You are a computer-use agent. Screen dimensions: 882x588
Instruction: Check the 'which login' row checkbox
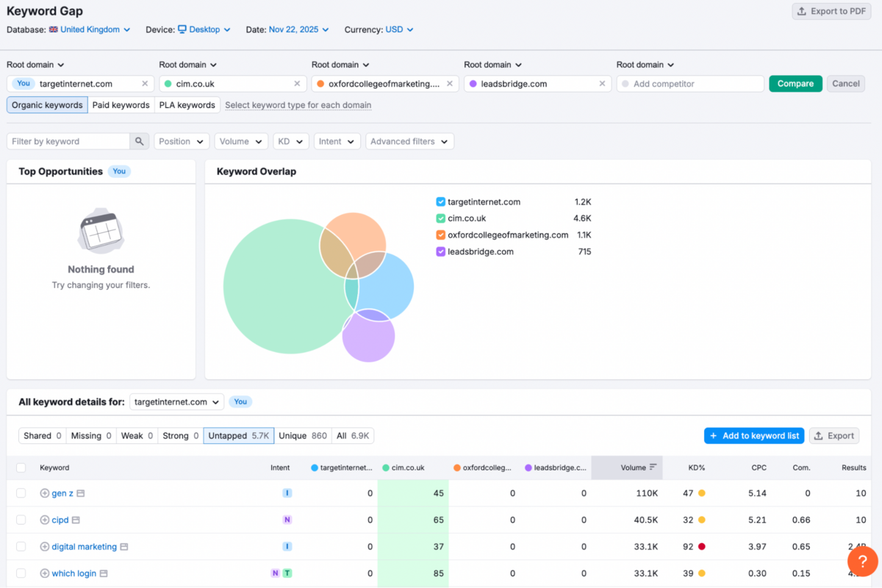[21, 573]
